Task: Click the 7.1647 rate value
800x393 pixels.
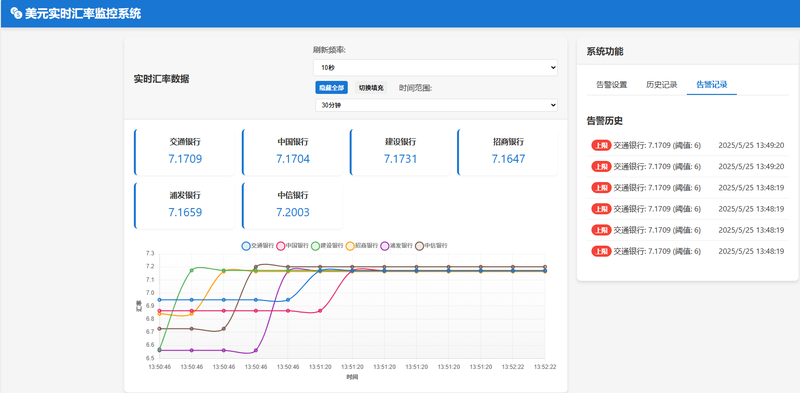Action: (508, 159)
